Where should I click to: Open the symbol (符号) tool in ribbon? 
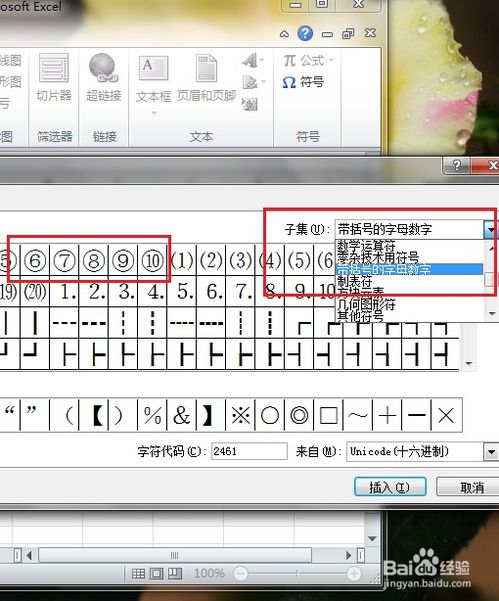(304, 82)
